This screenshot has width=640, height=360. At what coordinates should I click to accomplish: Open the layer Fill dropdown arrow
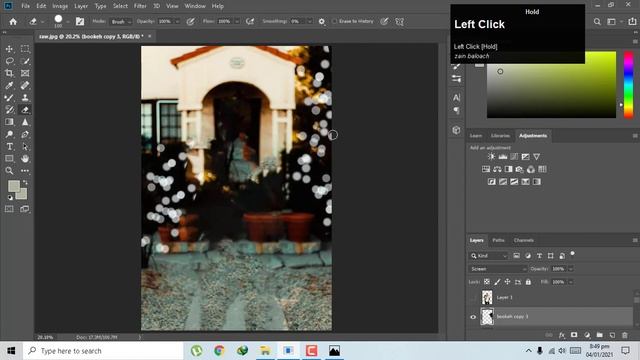571,282
